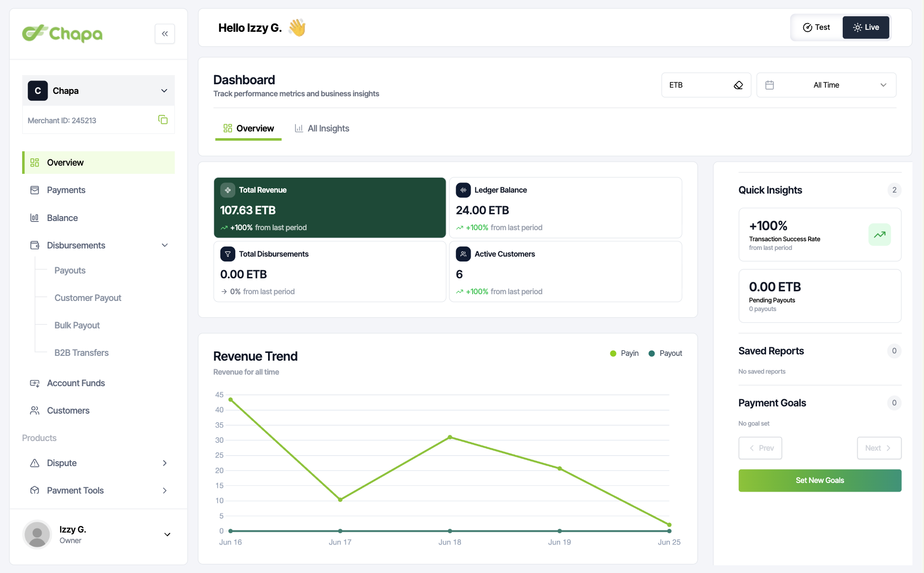Click the Transaction Success Rate trend icon
Screen dimensions: 924x573
pos(880,235)
